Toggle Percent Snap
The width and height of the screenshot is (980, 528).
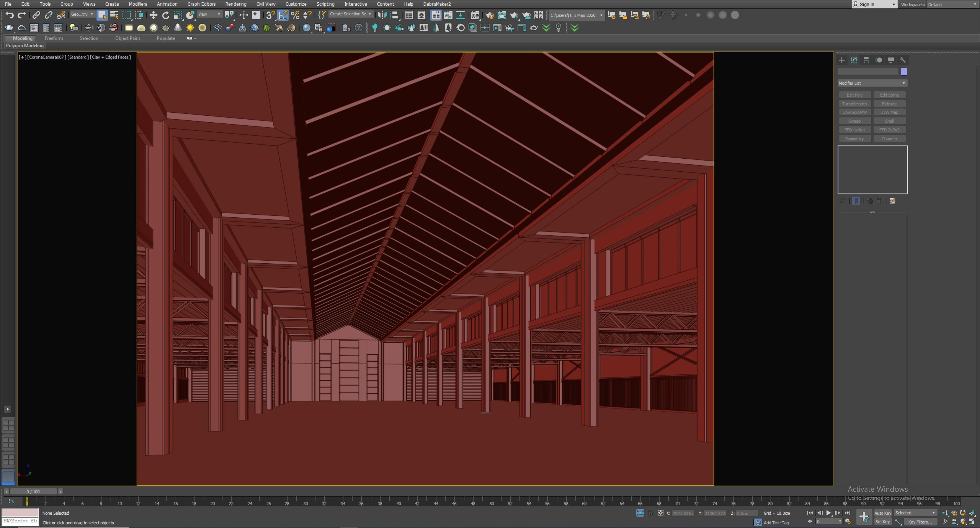(x=295, y=15)
